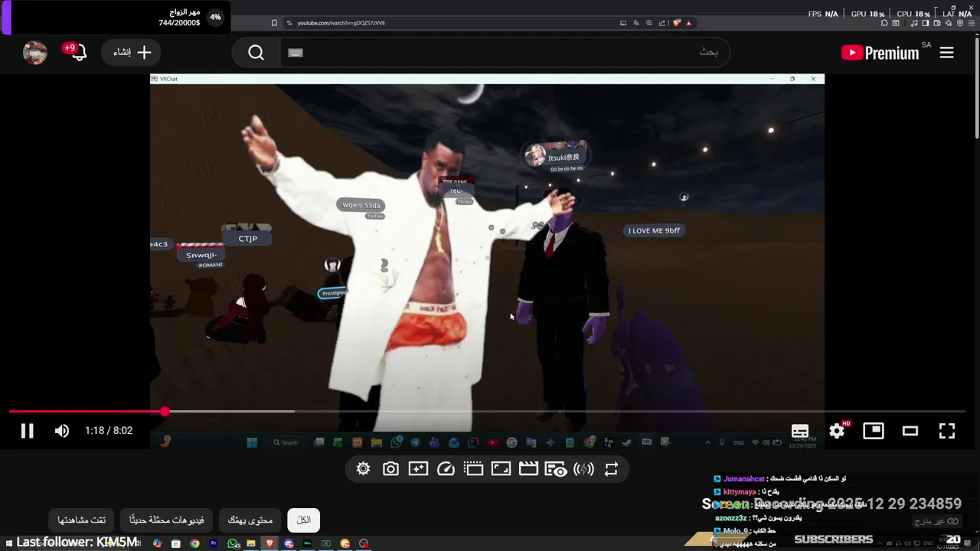Open the Brave VPN shield icon

(x=960, y=23)
